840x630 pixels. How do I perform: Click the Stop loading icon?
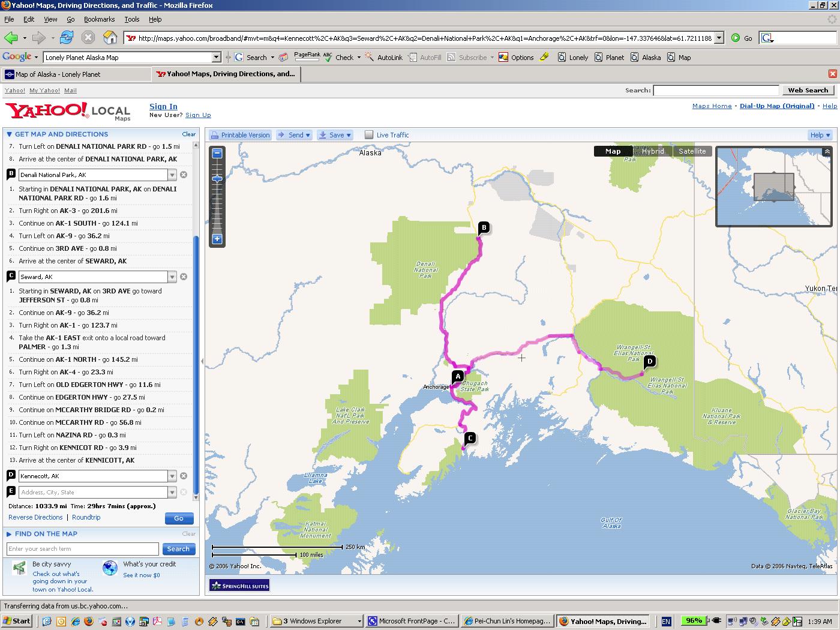[x=88, y=38]
